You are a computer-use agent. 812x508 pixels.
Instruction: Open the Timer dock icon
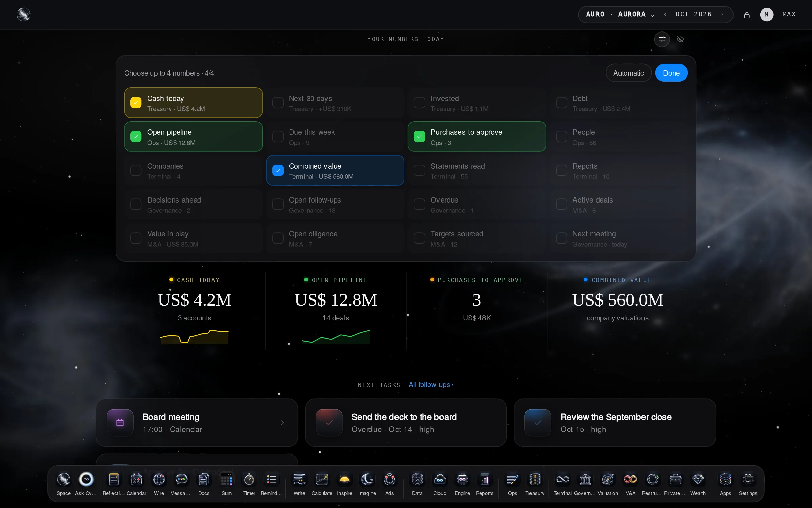[249, 484]
